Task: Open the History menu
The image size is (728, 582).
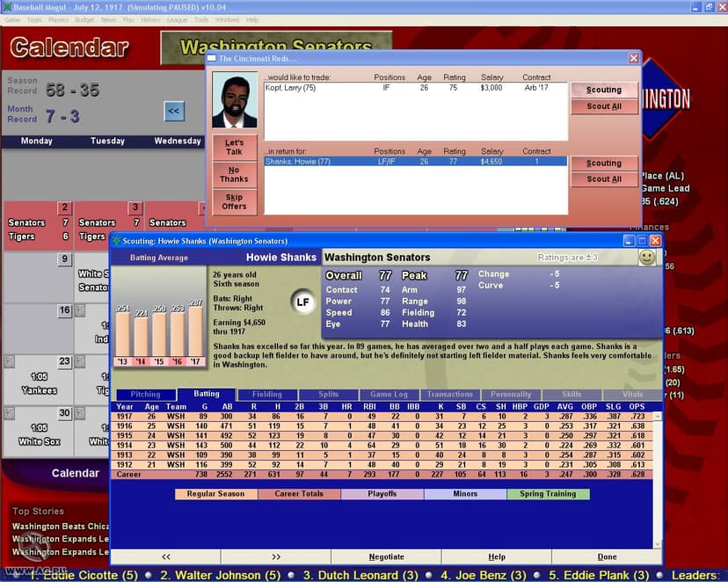Action: pyautogui.click(x=150, y=19)
